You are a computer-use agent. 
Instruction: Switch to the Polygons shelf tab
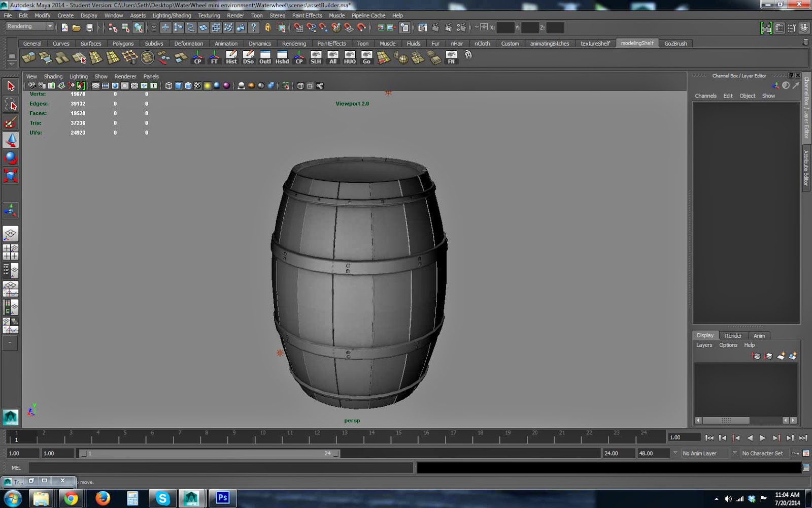[123, 44]
